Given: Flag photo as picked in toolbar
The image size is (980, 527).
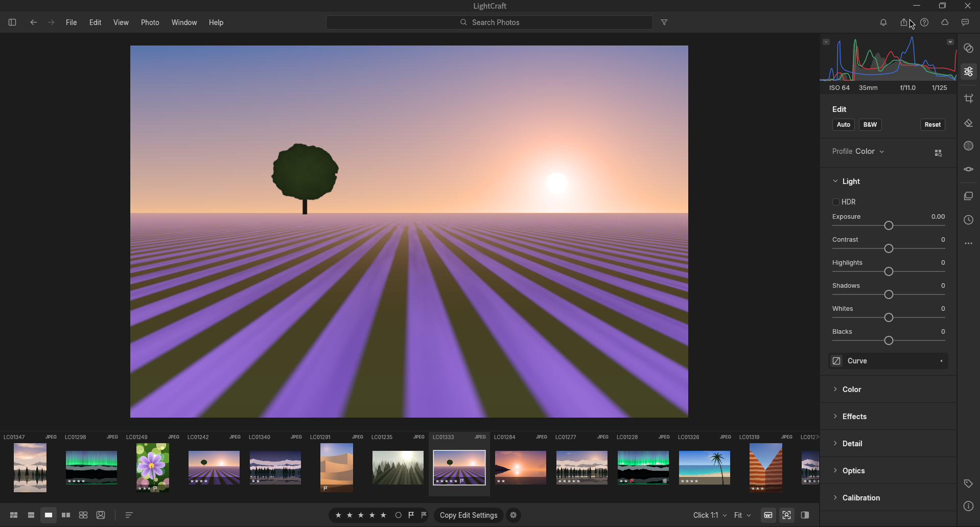Looking at the screenshot, I should (411, 515).
